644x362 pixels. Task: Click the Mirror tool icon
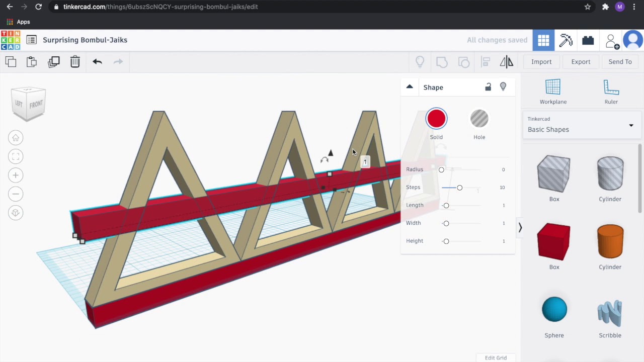(x=507, y=62)
